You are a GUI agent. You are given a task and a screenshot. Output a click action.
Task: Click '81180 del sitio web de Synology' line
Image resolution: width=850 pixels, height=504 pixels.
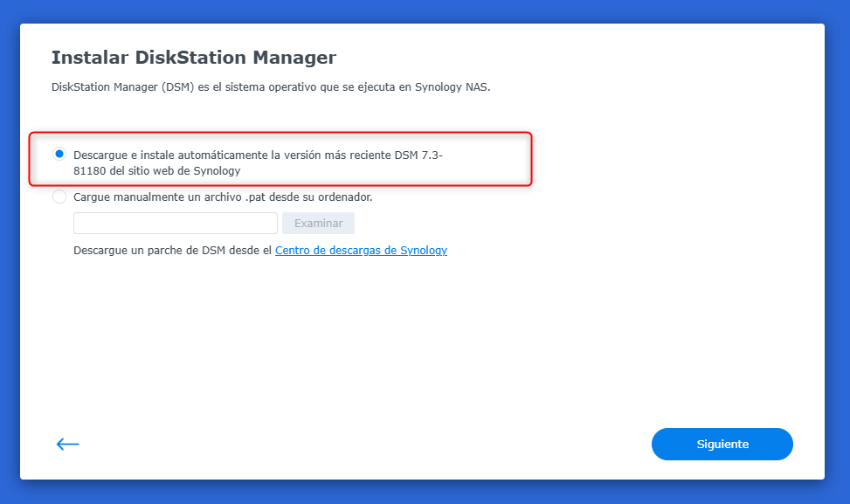point(156,170)
